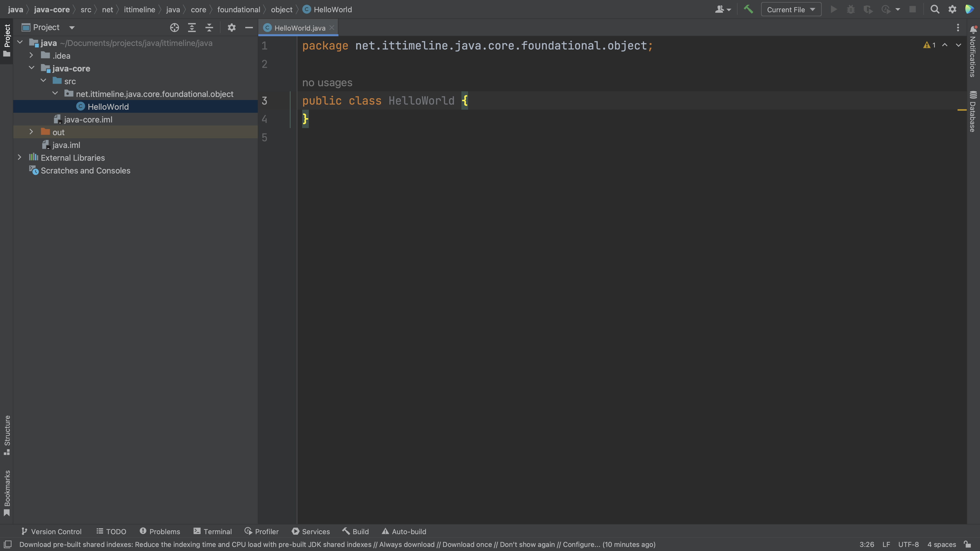The height and width of the screenshot is (551, 980).
Task: Open Project panel options gear
Action: pos(232,27)
